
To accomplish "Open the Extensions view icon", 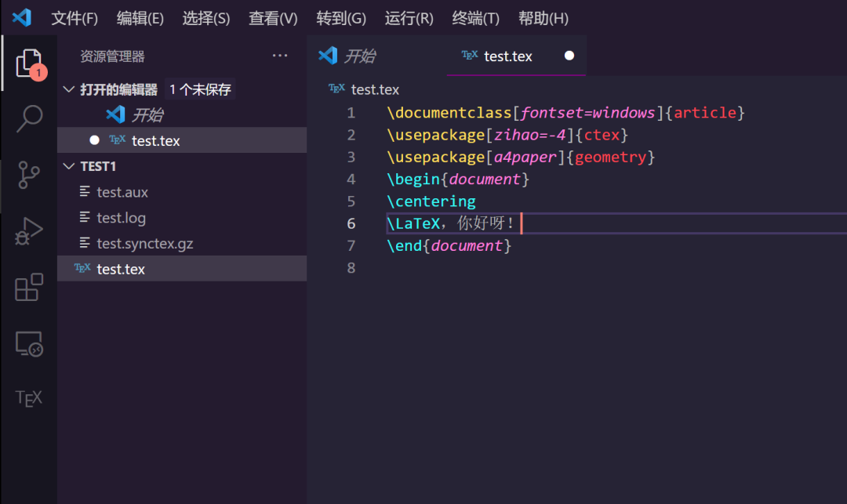I will [29, 287].
